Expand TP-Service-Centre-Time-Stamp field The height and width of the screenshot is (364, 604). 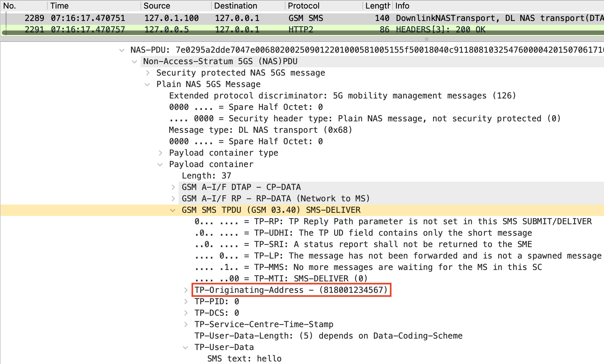pos(186,325)
